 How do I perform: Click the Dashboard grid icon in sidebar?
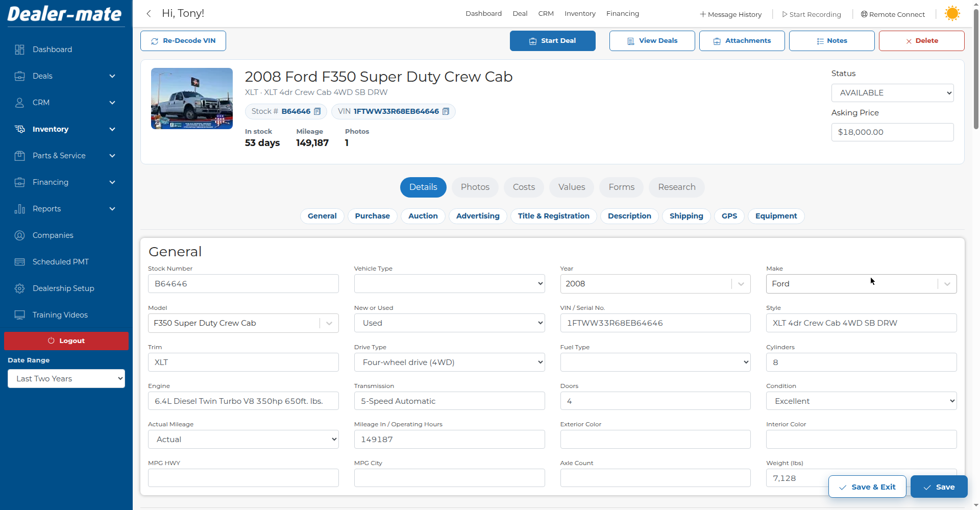[19, 50]
